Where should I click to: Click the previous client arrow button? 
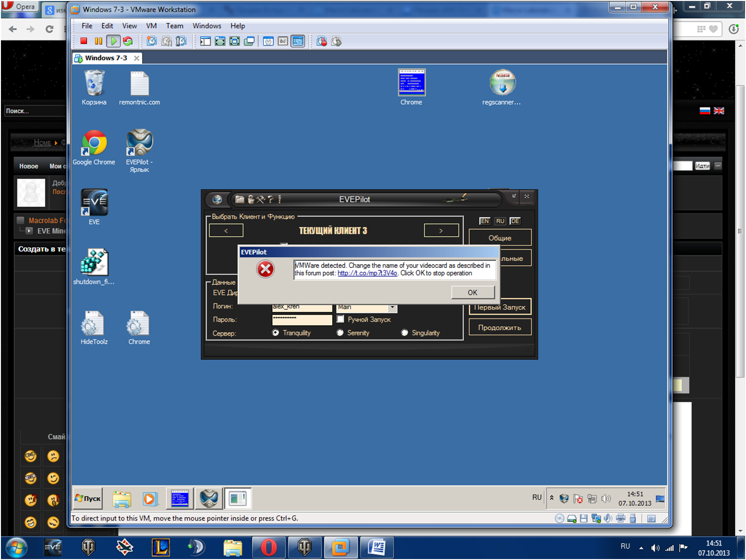tap(226, 231)
